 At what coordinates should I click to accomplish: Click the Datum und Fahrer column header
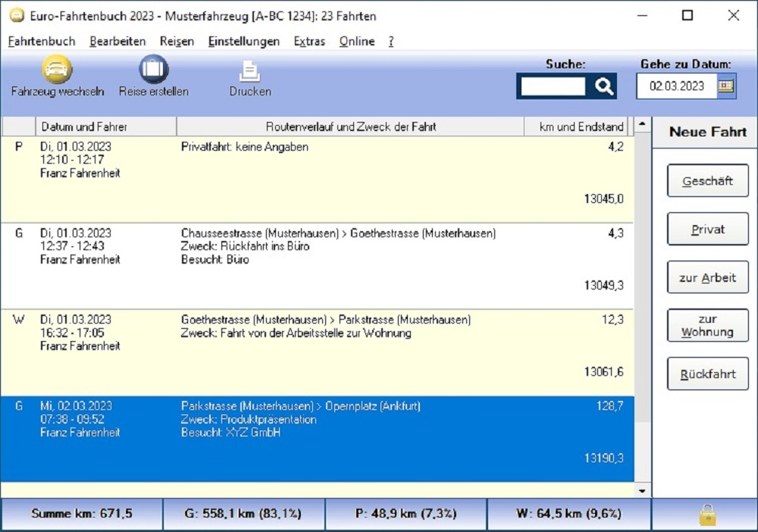106,127
